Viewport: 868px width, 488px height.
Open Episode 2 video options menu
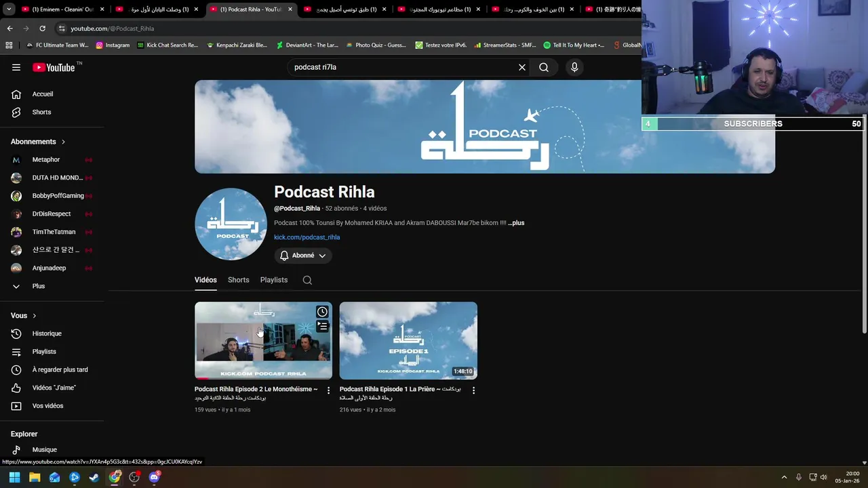click(x=328, y=390)
